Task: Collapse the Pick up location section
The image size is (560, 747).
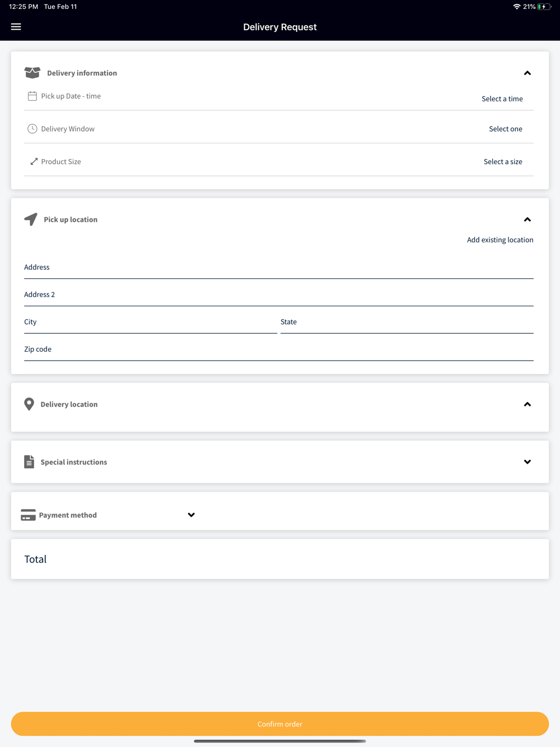Action: click(x=527, y=220)
